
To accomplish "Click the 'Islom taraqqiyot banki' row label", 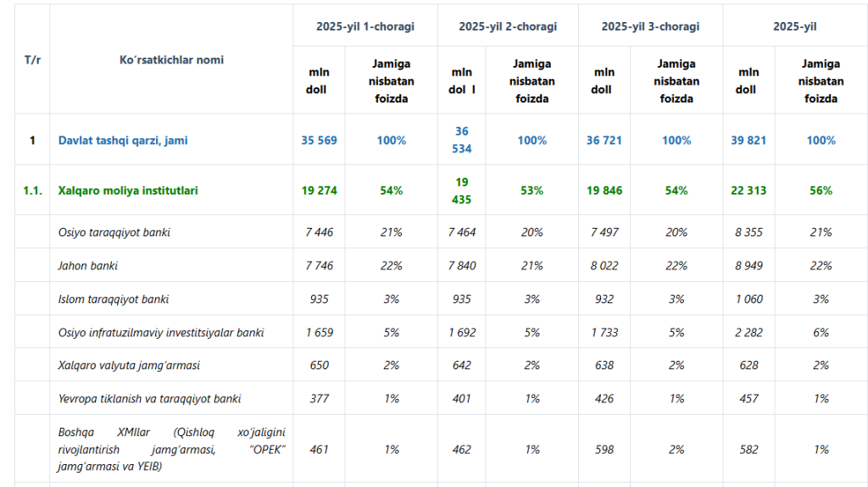I will pos(114,299).
